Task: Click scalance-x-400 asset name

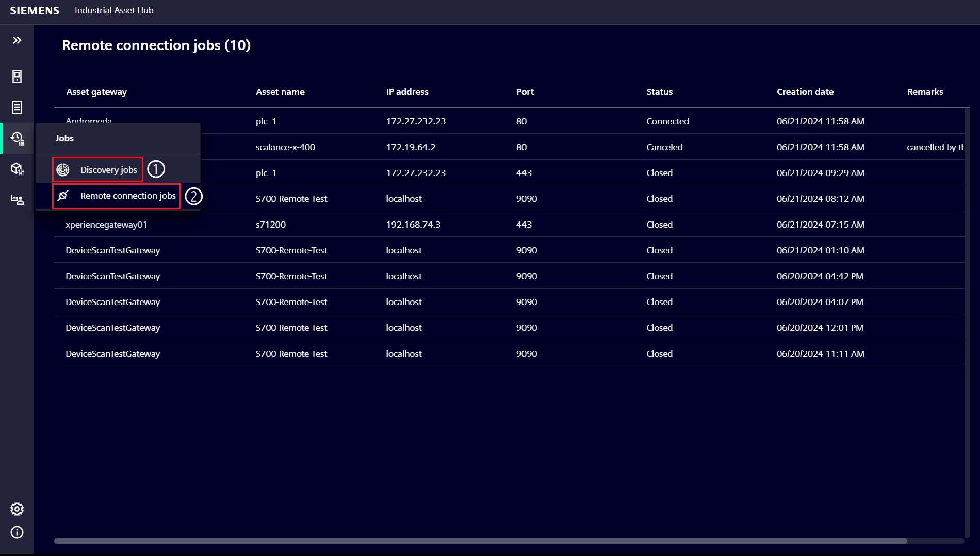Action: 285,147
